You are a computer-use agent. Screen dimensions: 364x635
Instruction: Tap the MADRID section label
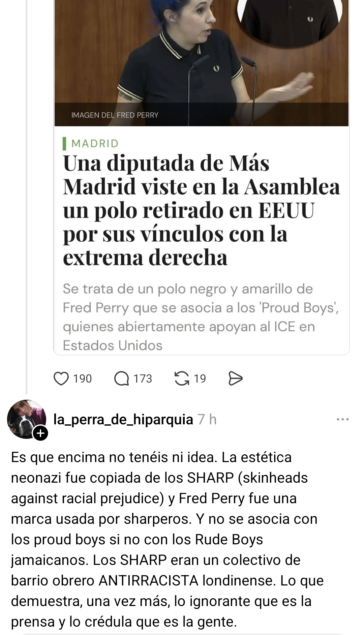[95, 144]
